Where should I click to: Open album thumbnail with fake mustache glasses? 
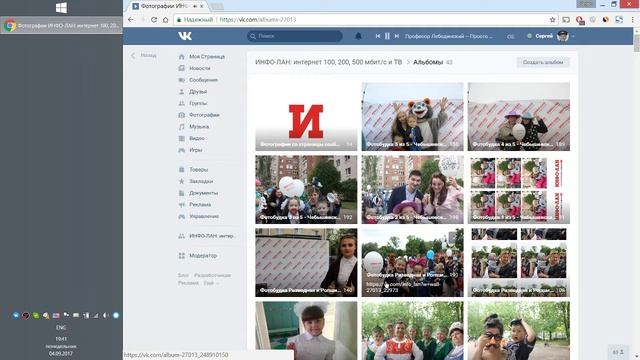click(519, 331)
